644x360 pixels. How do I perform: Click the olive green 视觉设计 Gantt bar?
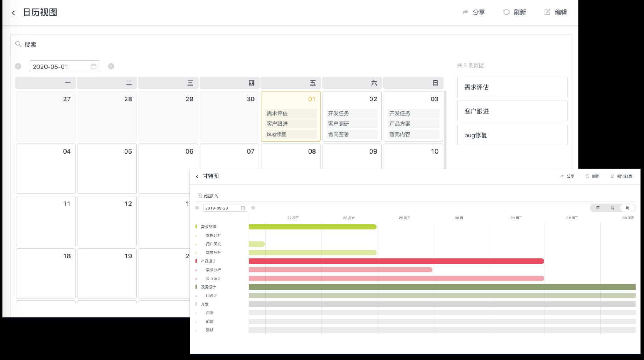(442, 287)
